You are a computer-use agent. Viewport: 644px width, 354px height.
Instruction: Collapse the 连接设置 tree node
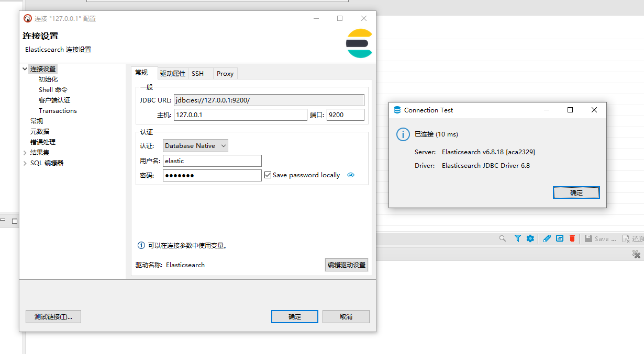point(25,68)
